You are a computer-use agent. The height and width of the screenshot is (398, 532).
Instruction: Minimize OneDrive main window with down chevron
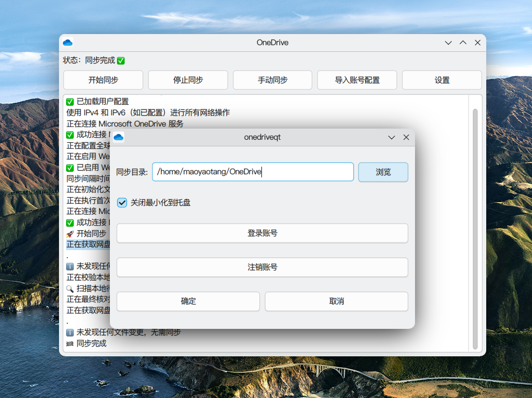pyautogui.click(x=448, y=43)
